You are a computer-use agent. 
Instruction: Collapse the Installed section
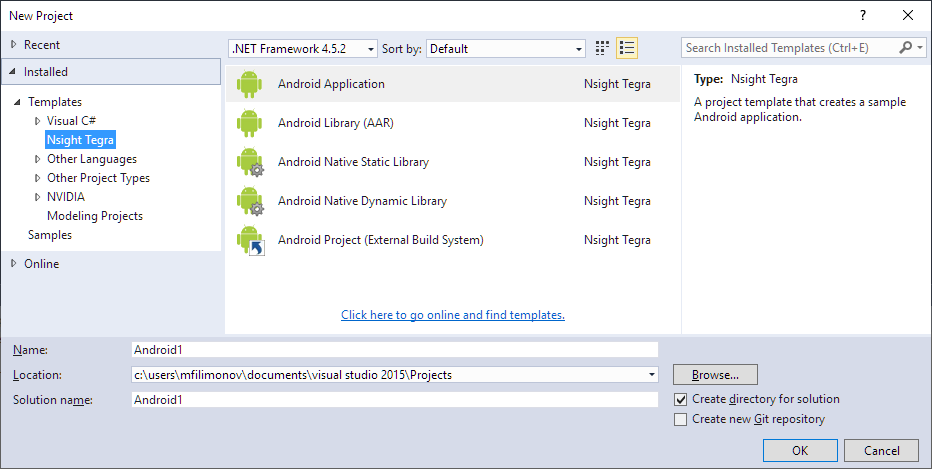[13, 72]
